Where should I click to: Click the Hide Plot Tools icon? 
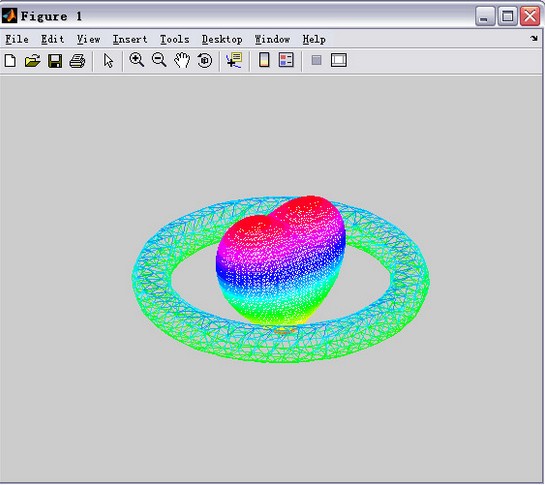point(316,60)
